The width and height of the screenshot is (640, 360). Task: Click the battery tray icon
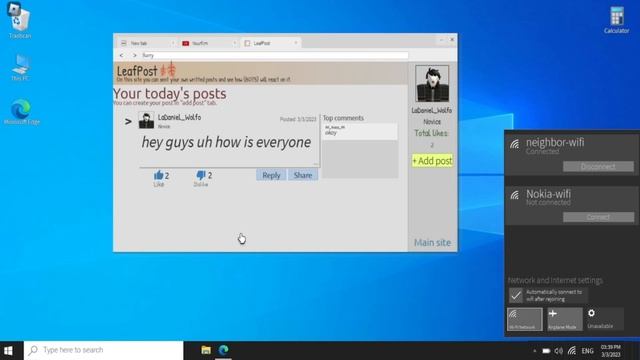point(546,351)
